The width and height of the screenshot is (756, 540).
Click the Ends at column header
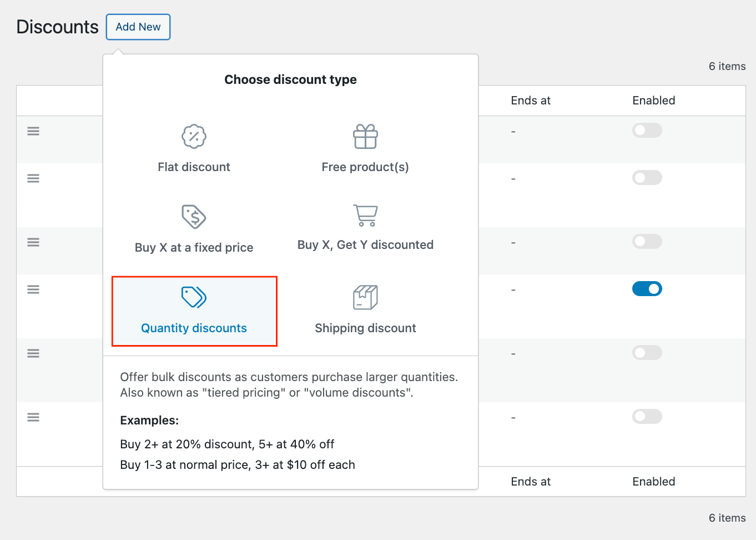[530, 101]
